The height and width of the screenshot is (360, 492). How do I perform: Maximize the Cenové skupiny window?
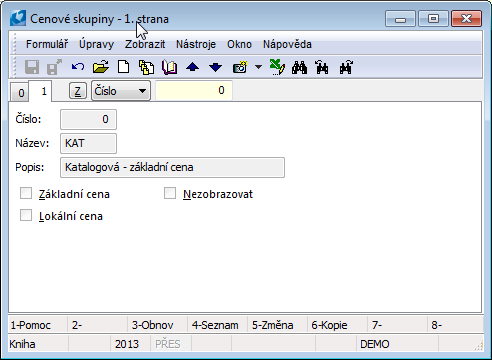point(433,18)
